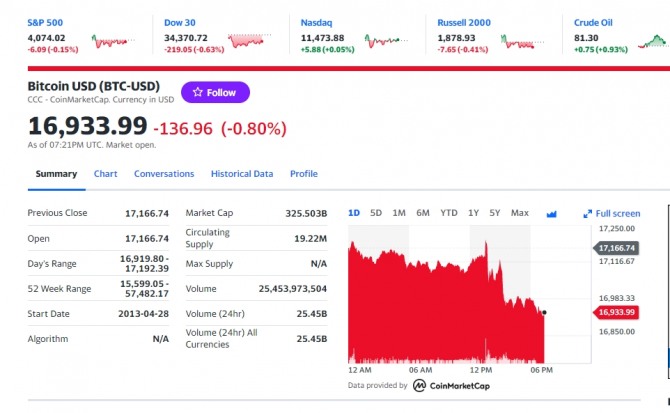Image resolution: width=670 pixels, height=413 pixels.
Task: Select the 1D chart range
Action: pos(354,213)
